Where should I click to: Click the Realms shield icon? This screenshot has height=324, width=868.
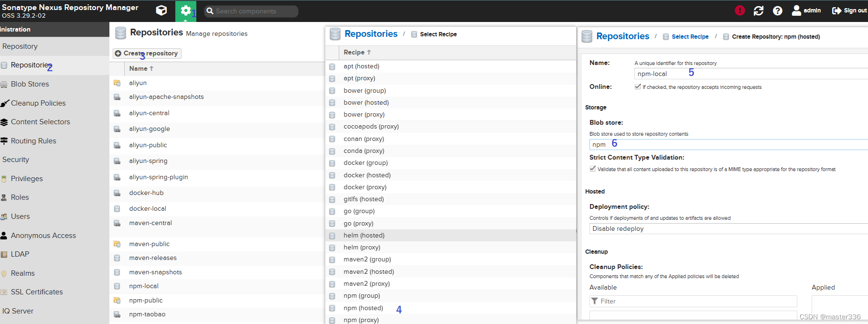tap(4, 273)
